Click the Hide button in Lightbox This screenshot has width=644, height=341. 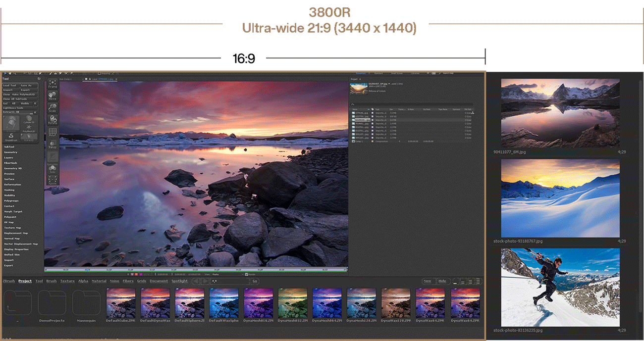pyautogui.click(x=442, y=281)
